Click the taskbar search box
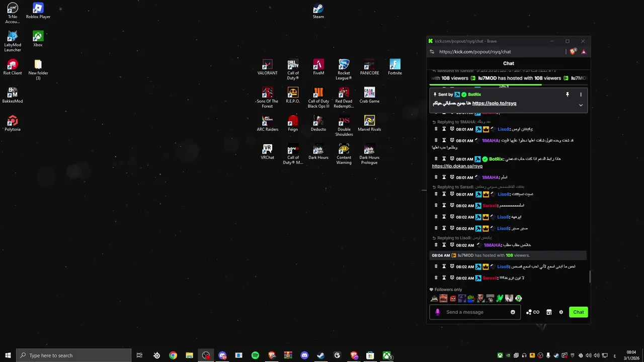Viewport: 644px width, 362px height. (x=74, y=355)
